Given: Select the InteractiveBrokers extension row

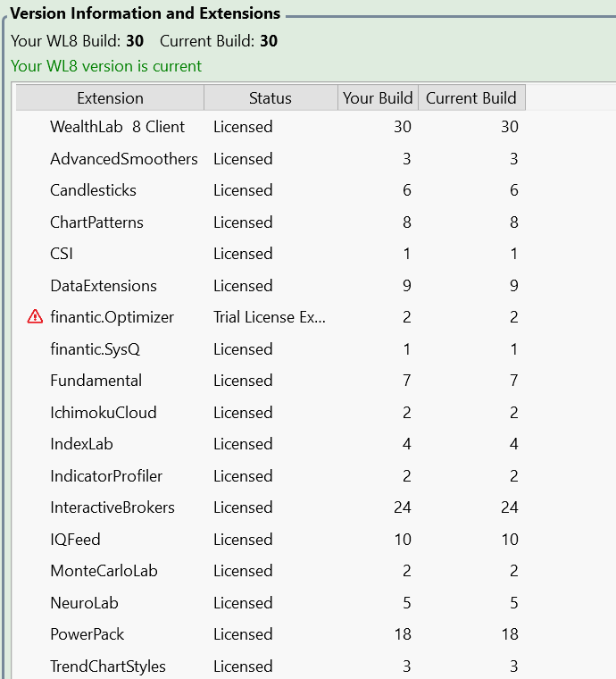Looking at the screenshot, I should 112,507.
